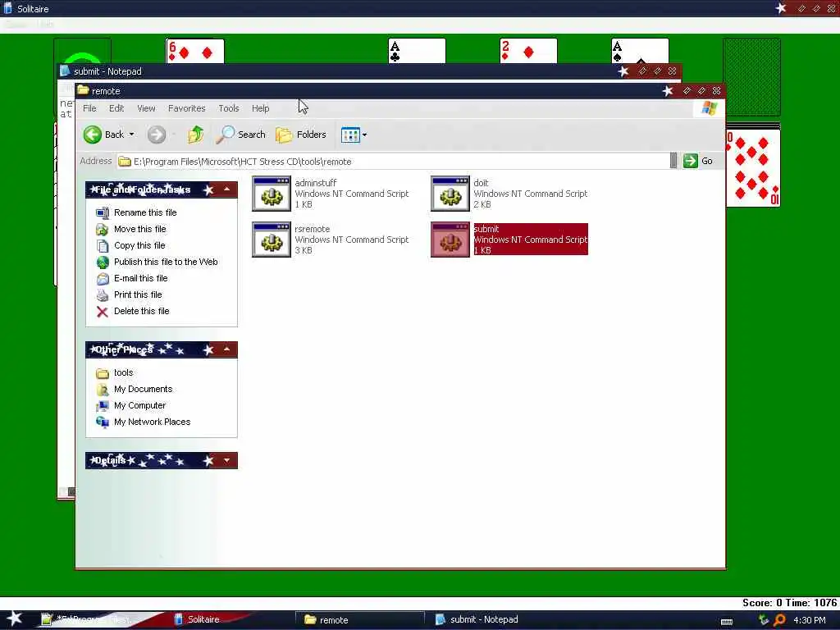Click the 6 of diamonds card
The image size is (840, 630).
195,52
